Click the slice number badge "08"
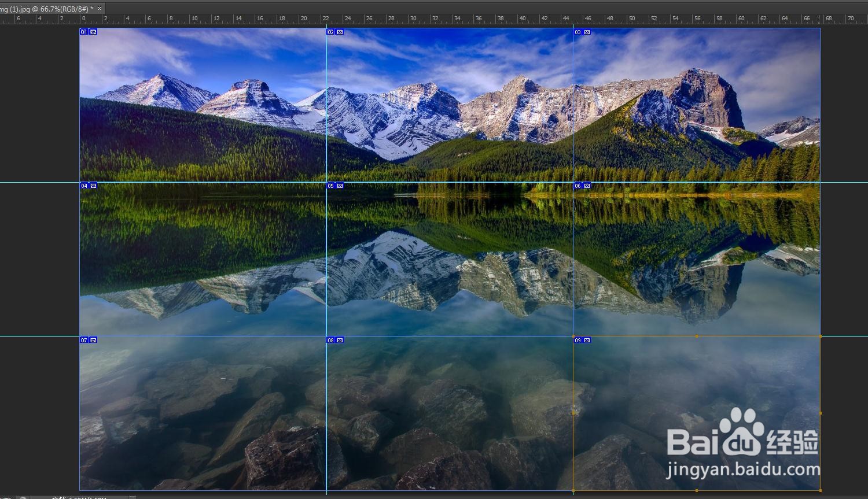Image resolution: width=868 pixels, height=499 pixels. coord(331,340)
